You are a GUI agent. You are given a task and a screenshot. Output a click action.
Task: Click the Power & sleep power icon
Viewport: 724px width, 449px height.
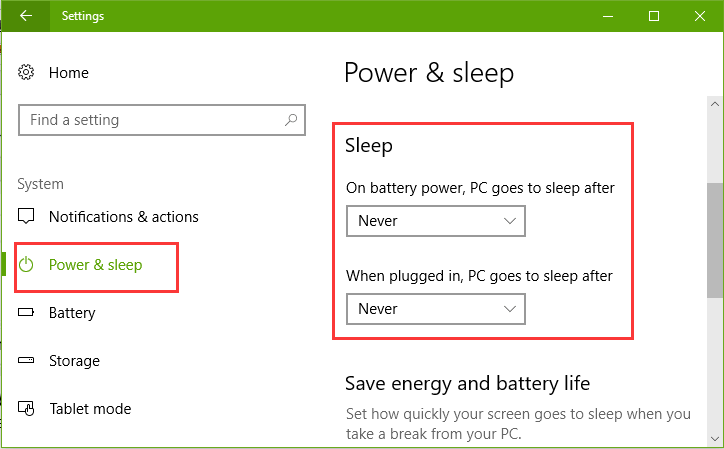pyautogui.click(x=28, y=265)
